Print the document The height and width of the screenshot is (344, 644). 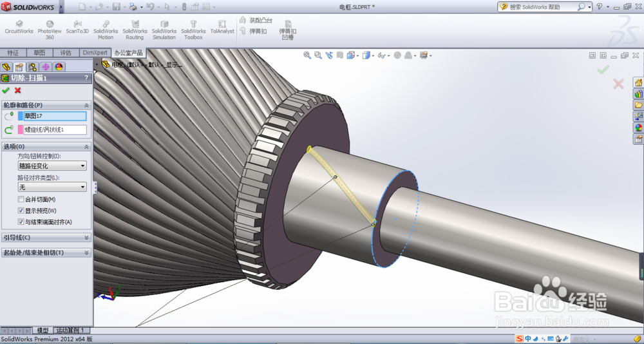(x=133, y=6)
